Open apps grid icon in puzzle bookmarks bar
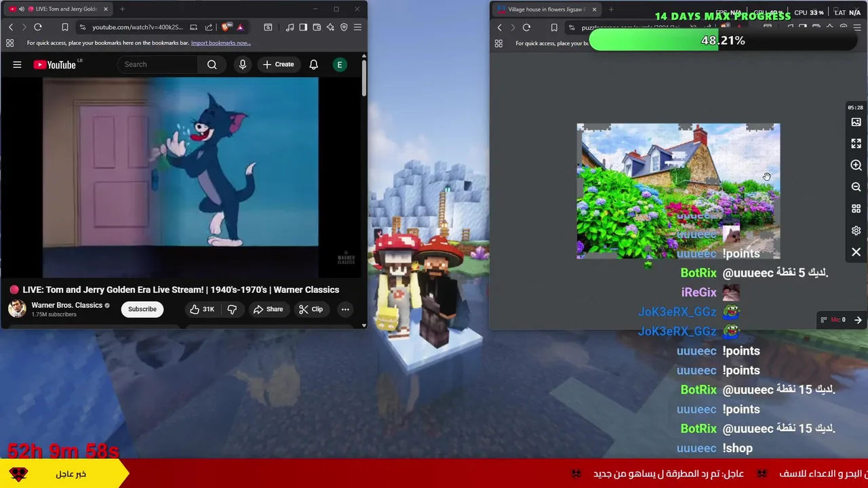This screenshot has width=868, height=488. coord(498,43)
